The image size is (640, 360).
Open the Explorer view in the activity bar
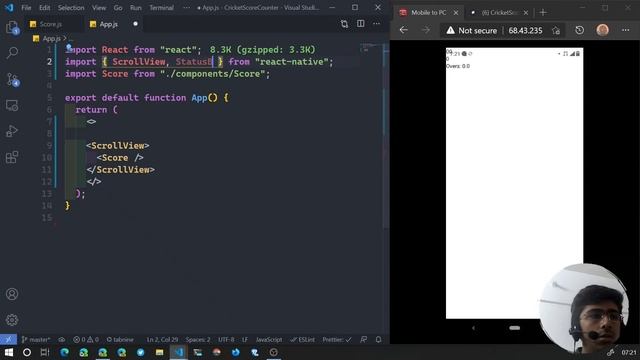coord(12,28)
